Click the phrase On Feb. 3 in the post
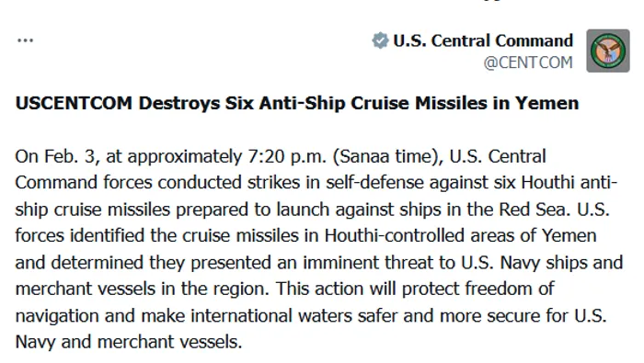644x363 pixels. (55, 156)
